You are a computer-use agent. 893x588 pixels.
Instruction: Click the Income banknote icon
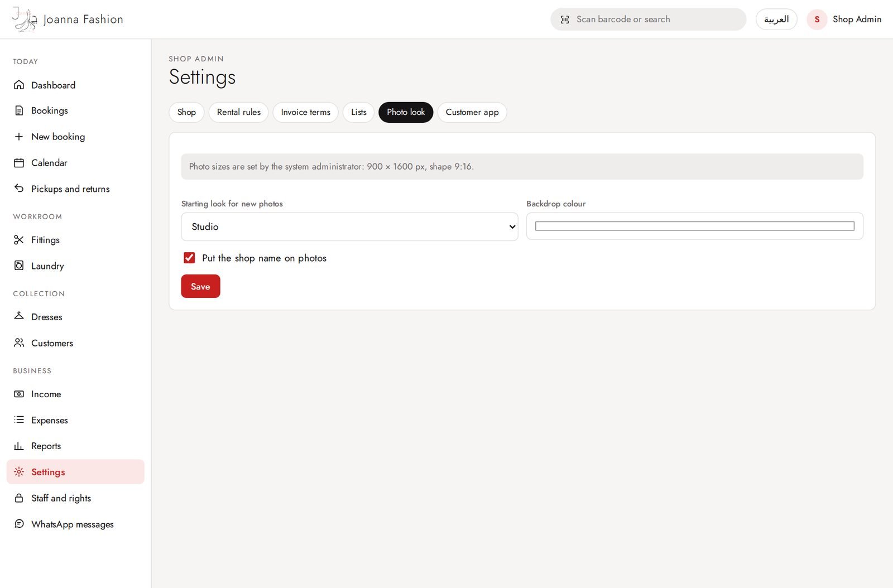(x=19, y=394)
